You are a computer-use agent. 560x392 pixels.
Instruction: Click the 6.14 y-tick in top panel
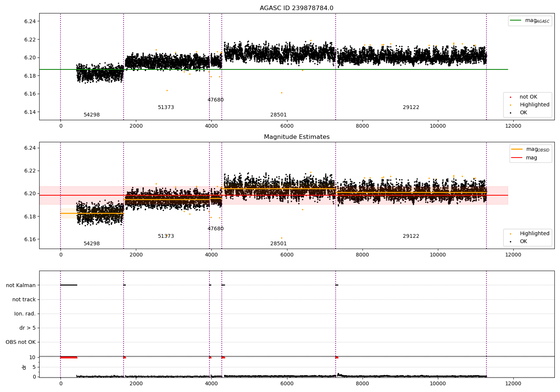tap(30, 112)
